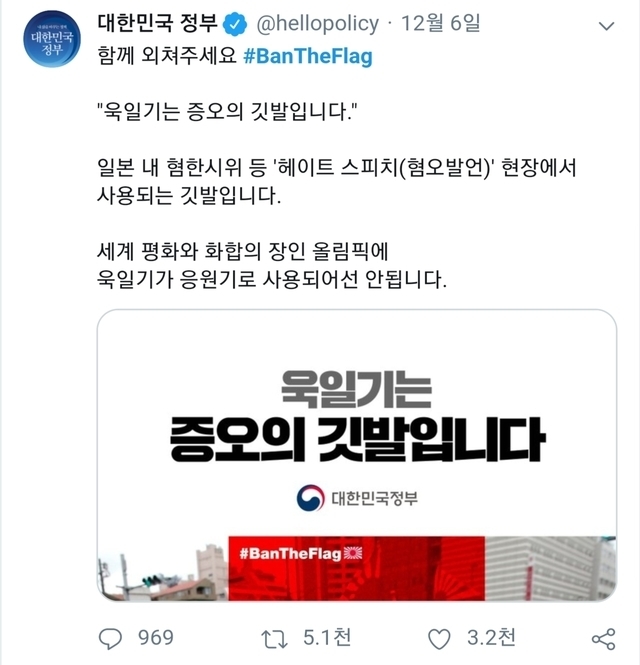Open the 12월 6일 tweet timestamp
The image size is (640, 665).
(441, 23)
